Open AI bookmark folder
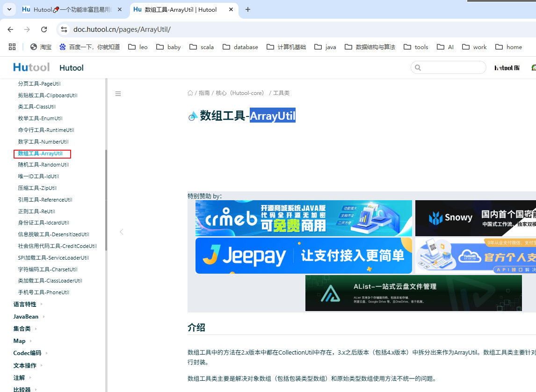The height and width of the screenshot is (392, 536). (445, 47)
